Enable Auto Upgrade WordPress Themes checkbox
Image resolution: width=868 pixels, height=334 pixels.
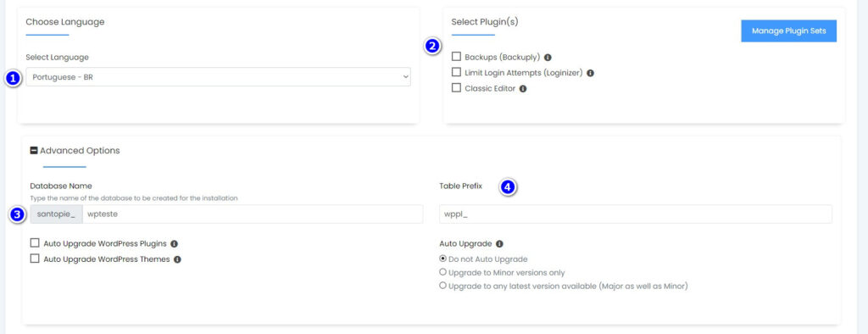35,259
